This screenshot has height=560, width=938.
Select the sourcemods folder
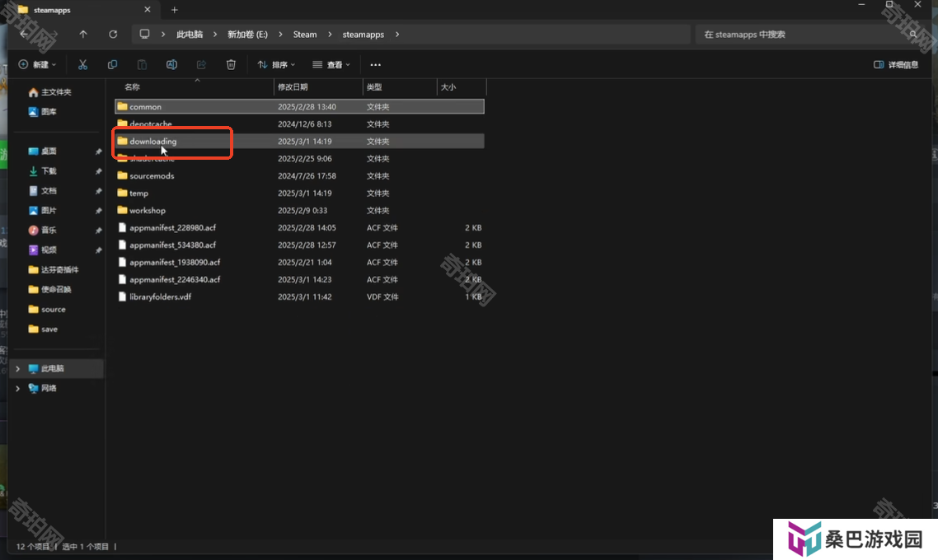coord(299,175)
